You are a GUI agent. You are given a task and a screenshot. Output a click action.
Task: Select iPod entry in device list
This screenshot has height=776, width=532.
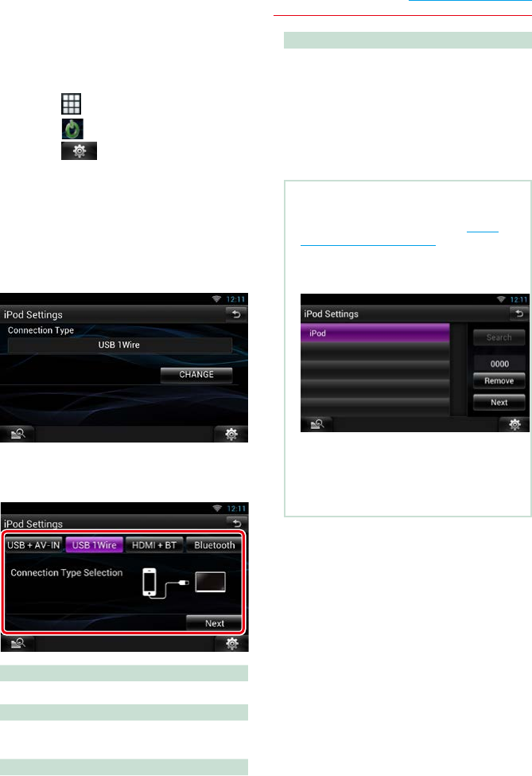375,333
